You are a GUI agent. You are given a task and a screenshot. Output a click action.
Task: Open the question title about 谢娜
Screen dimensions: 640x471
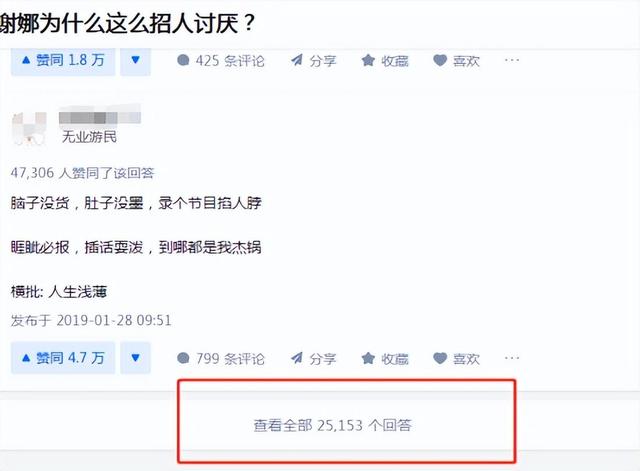127,23
